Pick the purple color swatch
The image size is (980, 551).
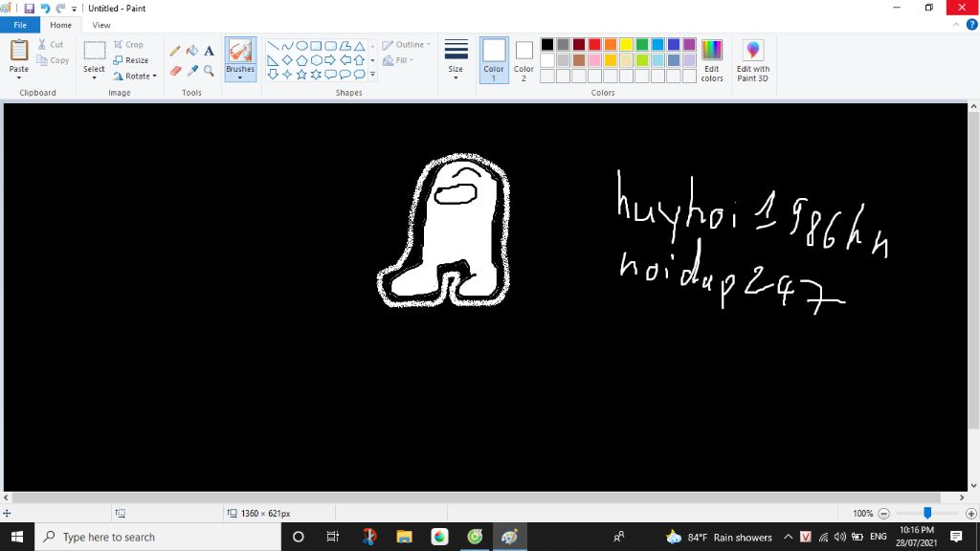[689, 44]
